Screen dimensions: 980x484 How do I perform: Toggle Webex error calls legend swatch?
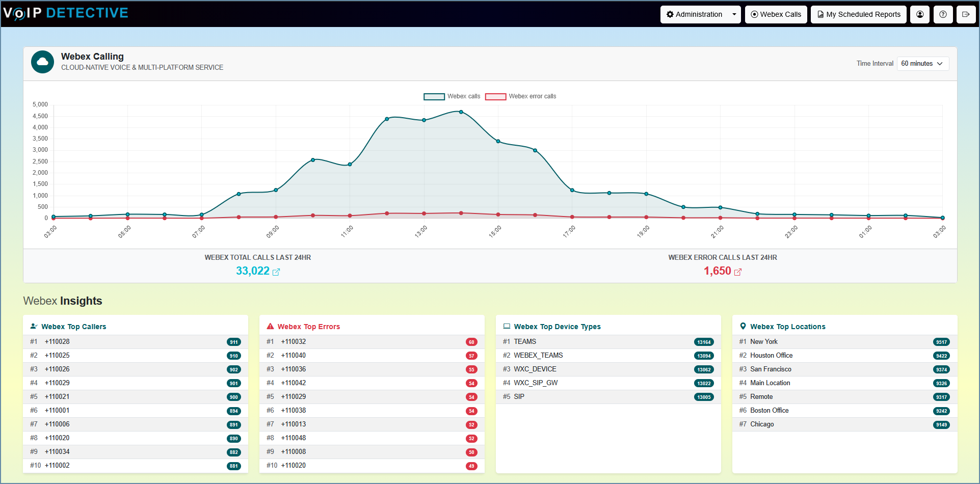[495, 97]
